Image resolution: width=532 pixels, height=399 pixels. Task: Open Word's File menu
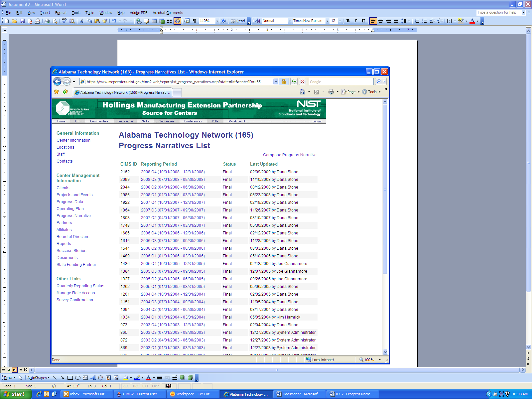pos(8,13)
